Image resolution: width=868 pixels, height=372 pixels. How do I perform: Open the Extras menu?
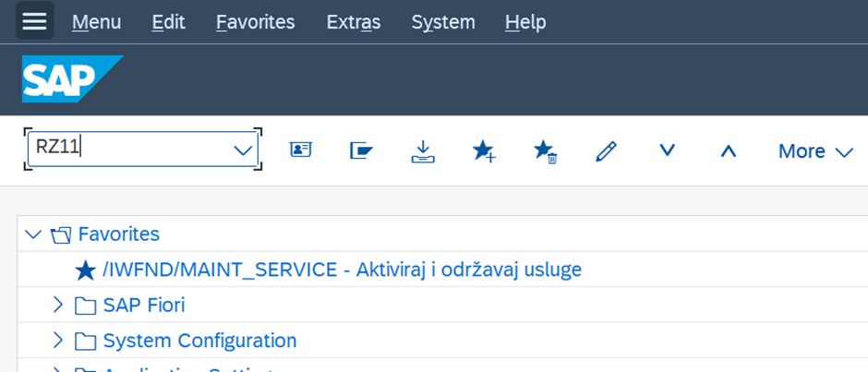pos(353,21)
